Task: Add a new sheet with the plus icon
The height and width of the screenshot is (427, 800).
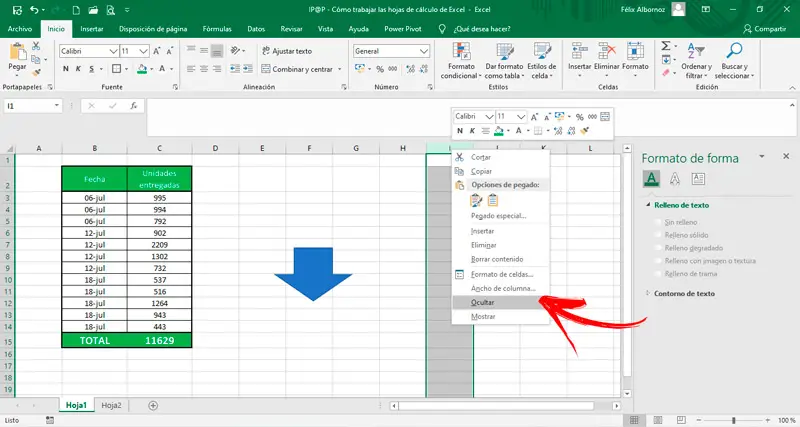Action: [x=153, y=405]
